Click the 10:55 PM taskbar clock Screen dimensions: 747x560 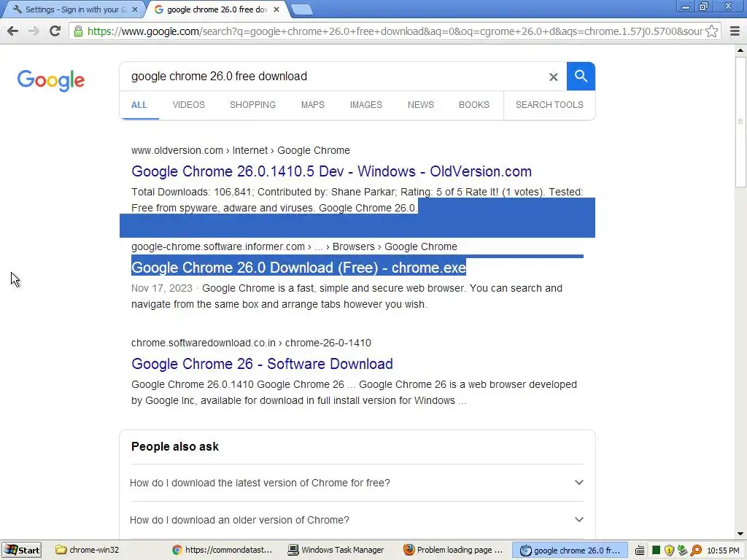pos(723,551)
